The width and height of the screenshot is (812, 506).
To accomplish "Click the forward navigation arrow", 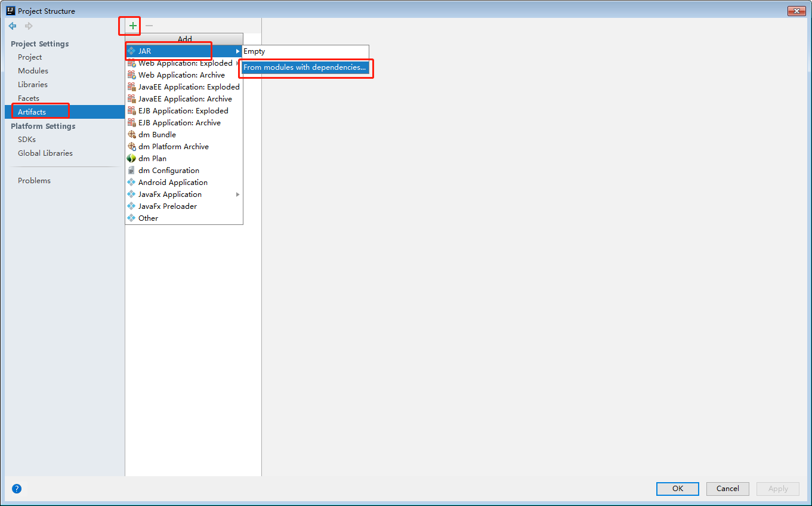I will pos(27,26).
